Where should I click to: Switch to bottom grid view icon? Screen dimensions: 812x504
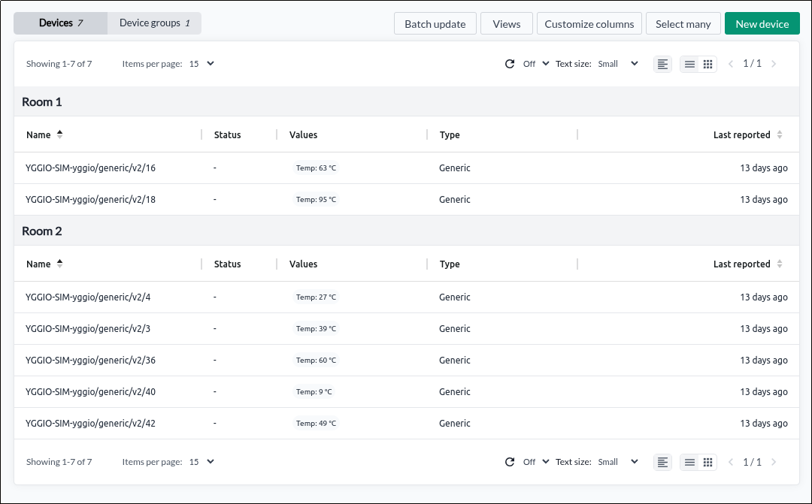click(x=708, y=462)
